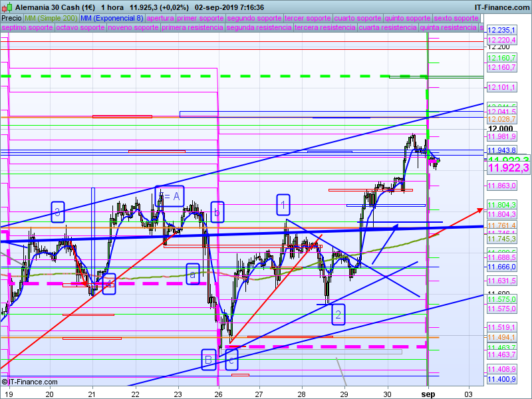This screenshot has height=399, width=532.
Task: Click the blue 11.666,0 price label
Action: [x=501, y=267]
